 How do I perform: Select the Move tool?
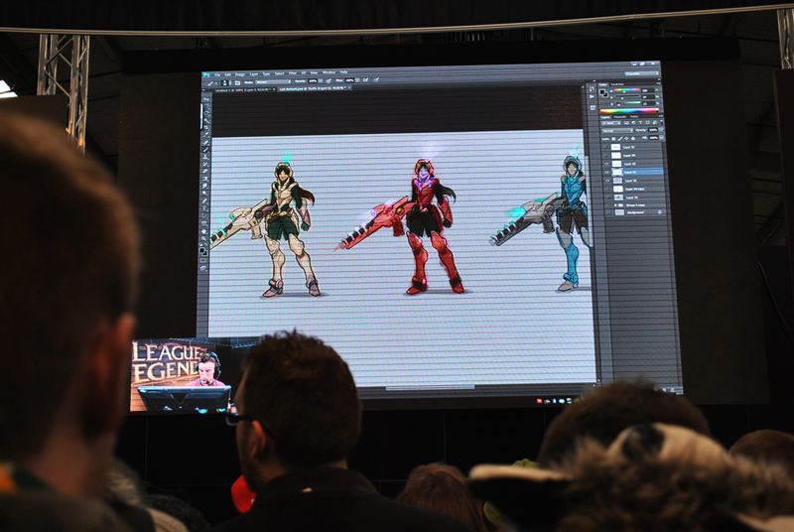tap(206, 99)
